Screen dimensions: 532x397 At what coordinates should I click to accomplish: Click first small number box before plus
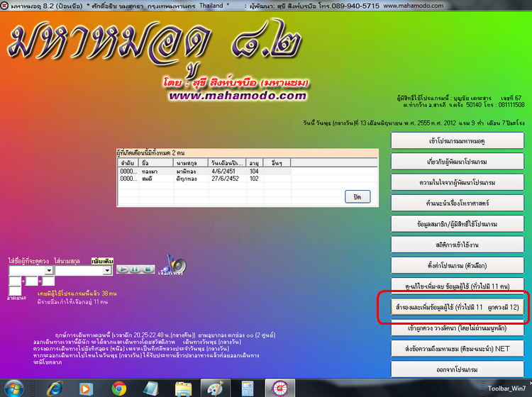(15, 281)
